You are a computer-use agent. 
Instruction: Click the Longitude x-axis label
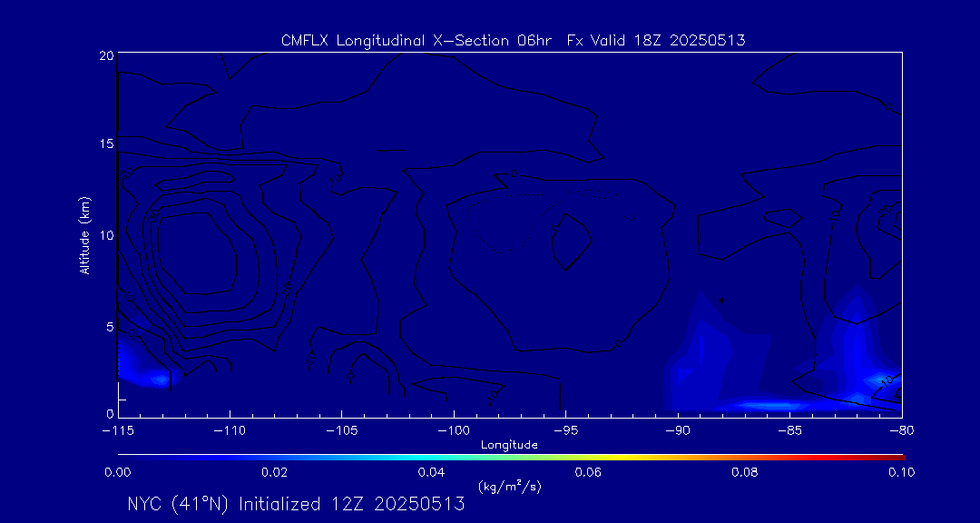click(509, 445)
